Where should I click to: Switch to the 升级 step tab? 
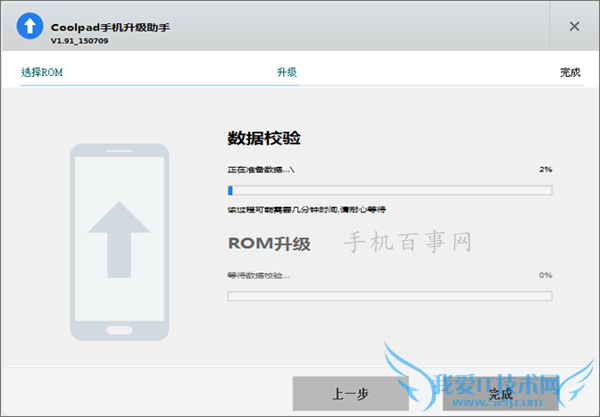click(x=287, y=72)
